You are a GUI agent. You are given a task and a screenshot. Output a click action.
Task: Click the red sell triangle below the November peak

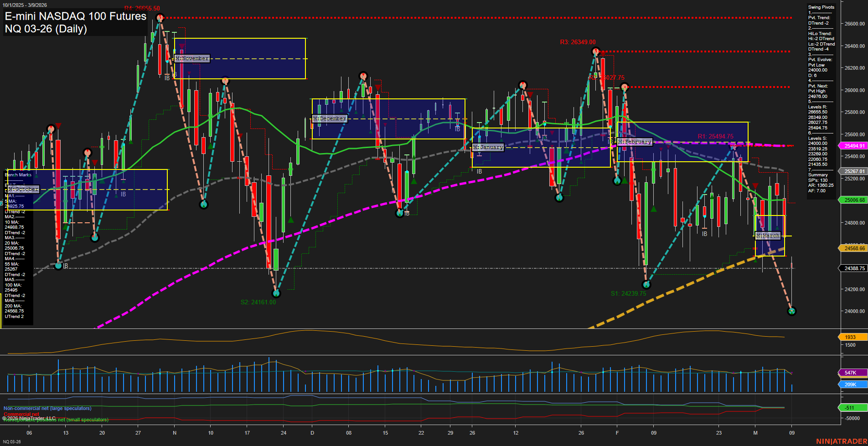[x=181, y=46]
